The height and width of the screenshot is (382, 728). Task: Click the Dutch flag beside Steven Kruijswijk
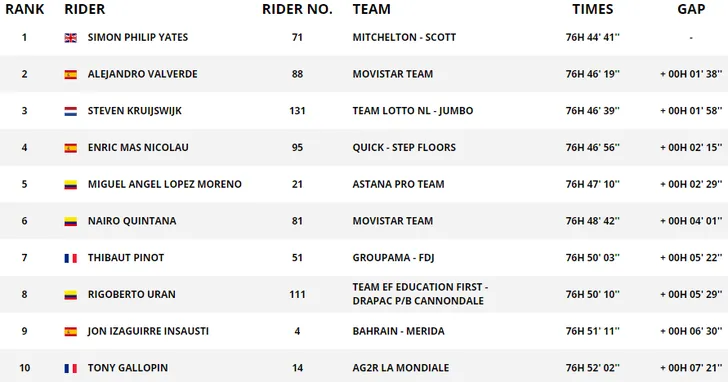click(x=71, y=111)
